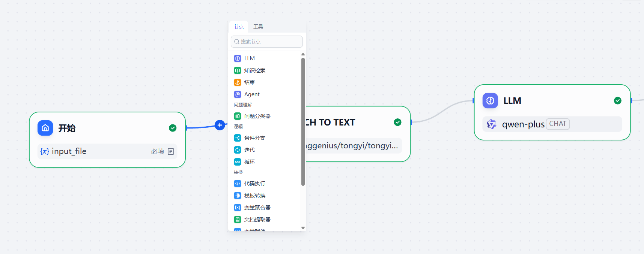Screen dimensions: 644x254
Task: Choose 文档提取器 document extractor entry
Action: (x=257, y=220)
